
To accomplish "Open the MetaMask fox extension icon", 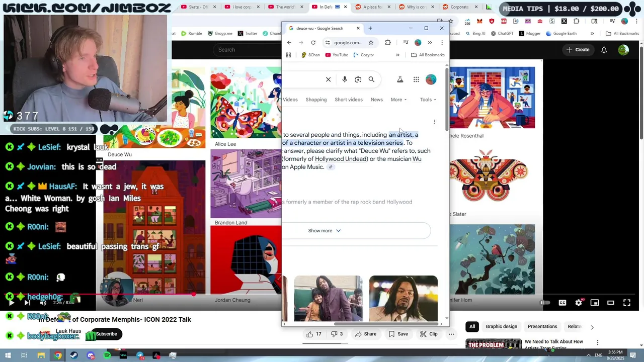I will (x=479, y=21).
